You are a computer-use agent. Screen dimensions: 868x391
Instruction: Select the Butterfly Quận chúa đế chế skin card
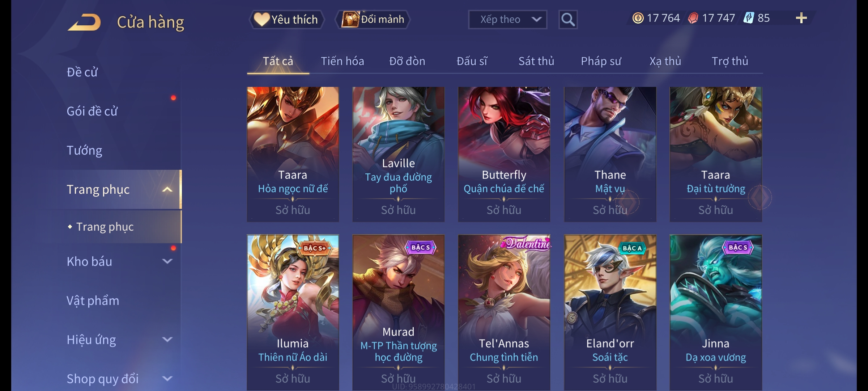(x=504, y=154)
